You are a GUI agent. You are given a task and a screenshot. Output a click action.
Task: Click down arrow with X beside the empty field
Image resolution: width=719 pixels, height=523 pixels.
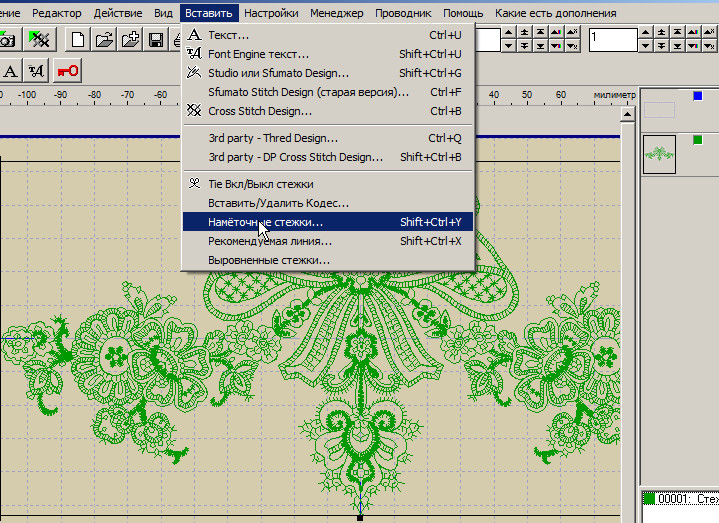pos(572,46)
